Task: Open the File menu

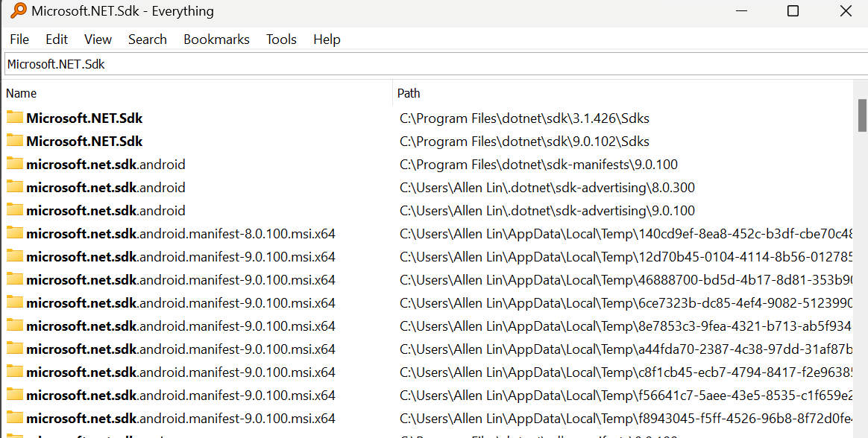Action: pos(19,39)
